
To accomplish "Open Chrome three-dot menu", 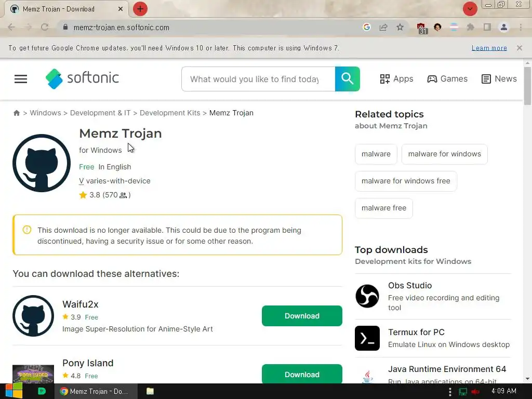I will 521,27.
